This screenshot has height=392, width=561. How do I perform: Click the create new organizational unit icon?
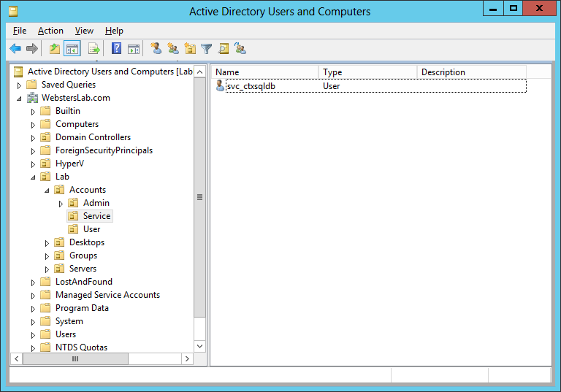pyautogui.click(x=190, y=49)
